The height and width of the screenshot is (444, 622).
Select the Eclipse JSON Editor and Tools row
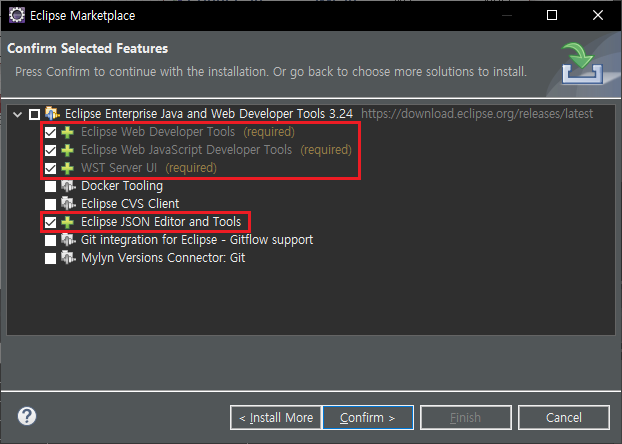161,222
